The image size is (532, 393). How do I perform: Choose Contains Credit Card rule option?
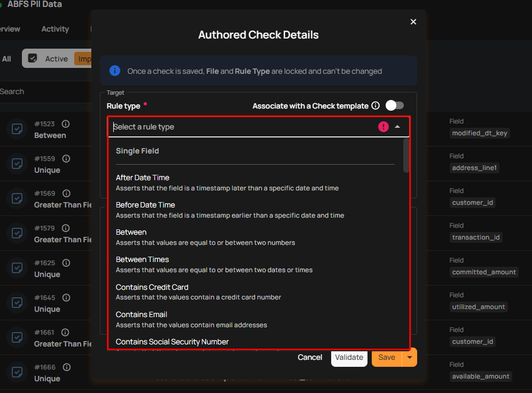(152, 287)
